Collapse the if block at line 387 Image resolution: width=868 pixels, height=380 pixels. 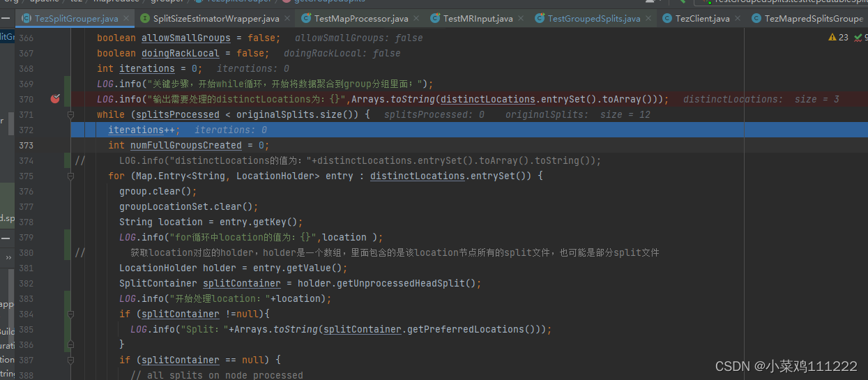click(x=70, y=360)
